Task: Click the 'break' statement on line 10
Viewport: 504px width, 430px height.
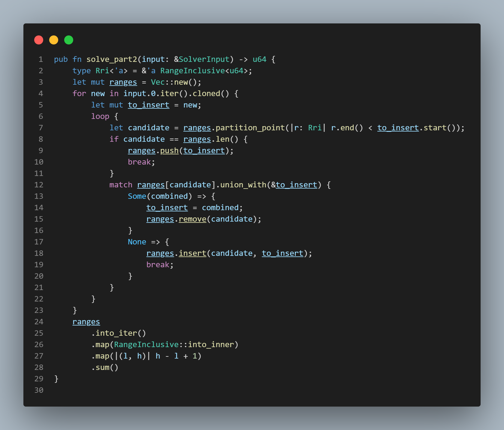Action: 139,162
